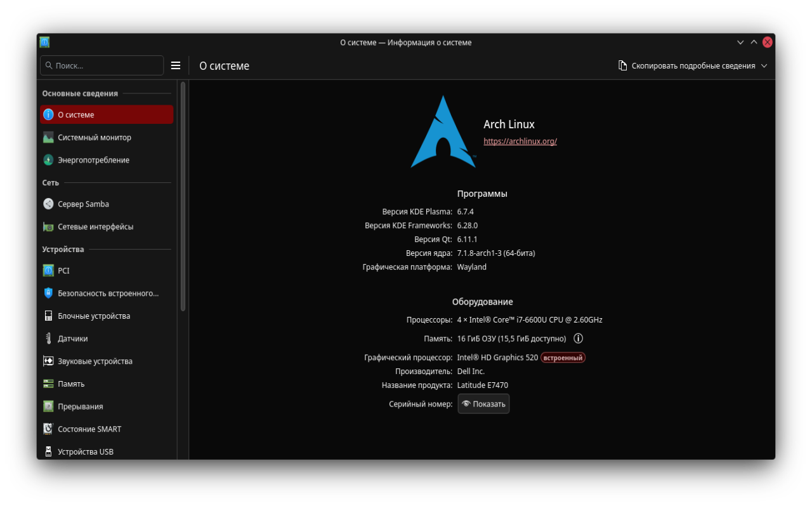
Task: Click the Прерывания icon in sidebar
Action: (x=48, y=406)
